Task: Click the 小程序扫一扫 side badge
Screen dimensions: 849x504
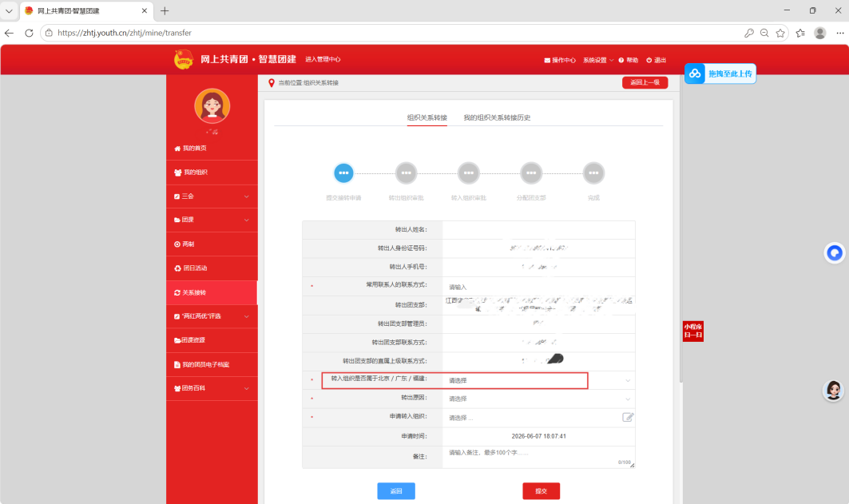Action: tap(693, 331)
